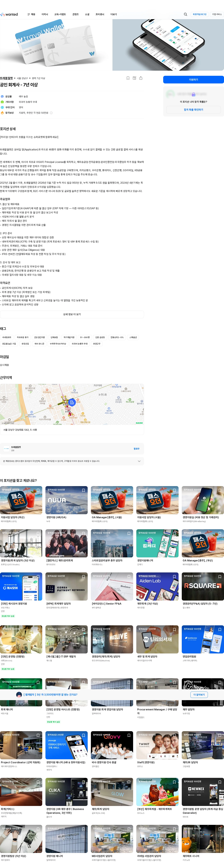The height and width of the screenshot is (868, 224).
Task: Click 합격 확률 확인하기 button
Action: pyautogui.click(x=193, y=109)
